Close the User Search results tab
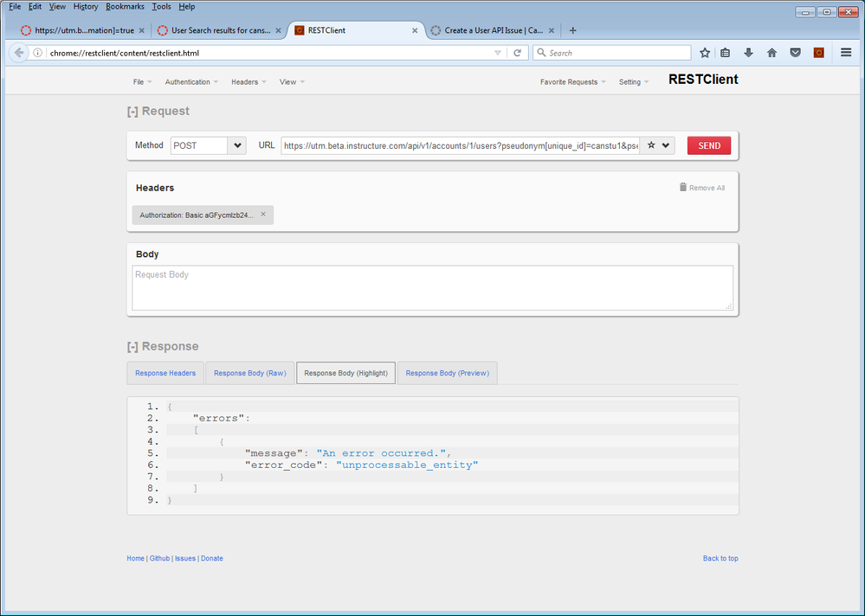 pos(279,31)
